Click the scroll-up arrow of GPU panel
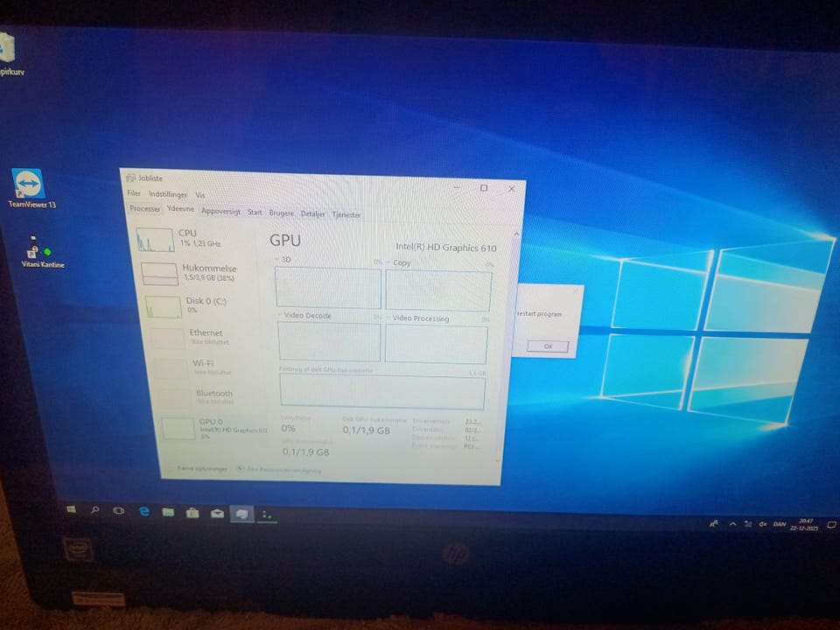The image size is (840, 630). [x=516, y=234]
